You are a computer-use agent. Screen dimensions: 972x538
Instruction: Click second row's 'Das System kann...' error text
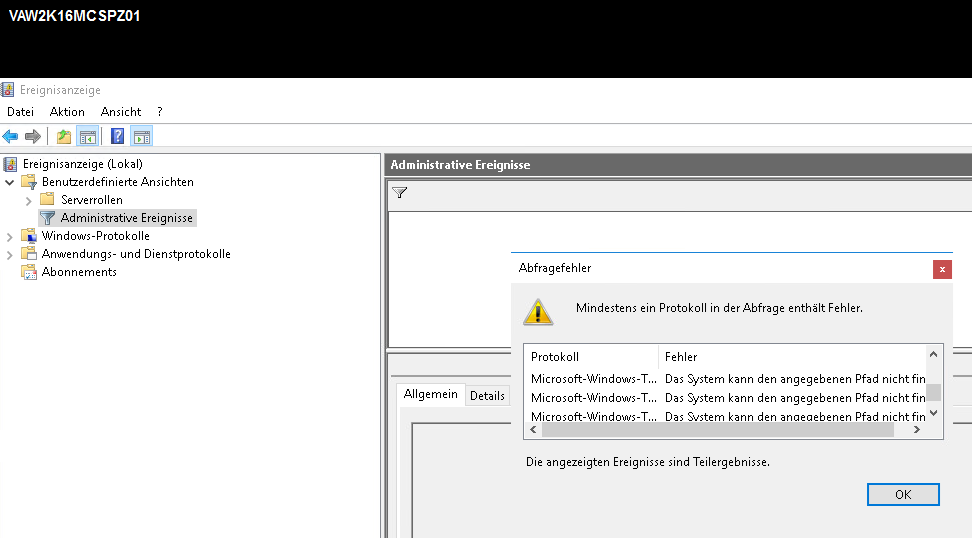tap(795, 398)
